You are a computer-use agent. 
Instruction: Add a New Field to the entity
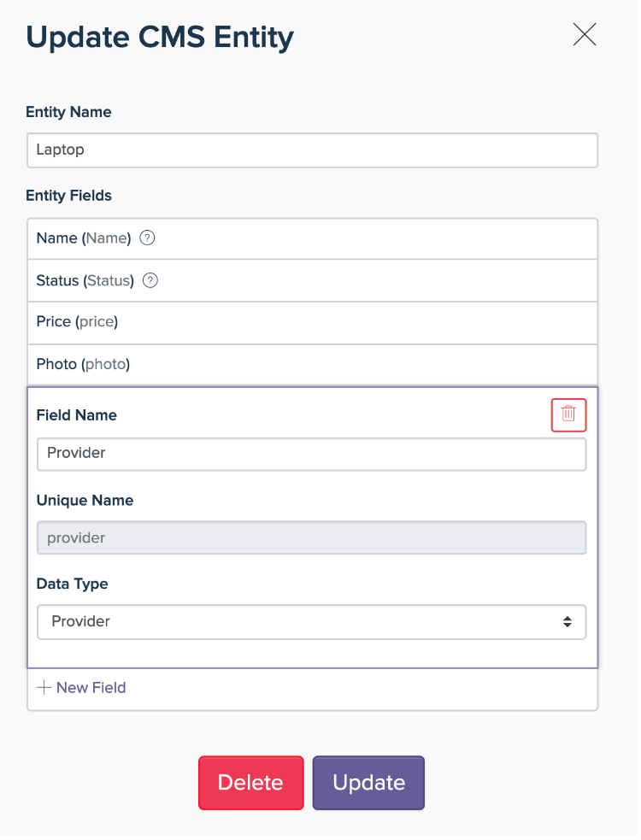point(82,688)
